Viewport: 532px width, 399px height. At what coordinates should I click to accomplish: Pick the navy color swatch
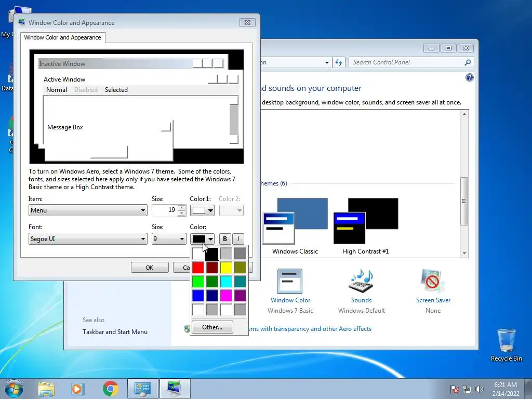212,296
